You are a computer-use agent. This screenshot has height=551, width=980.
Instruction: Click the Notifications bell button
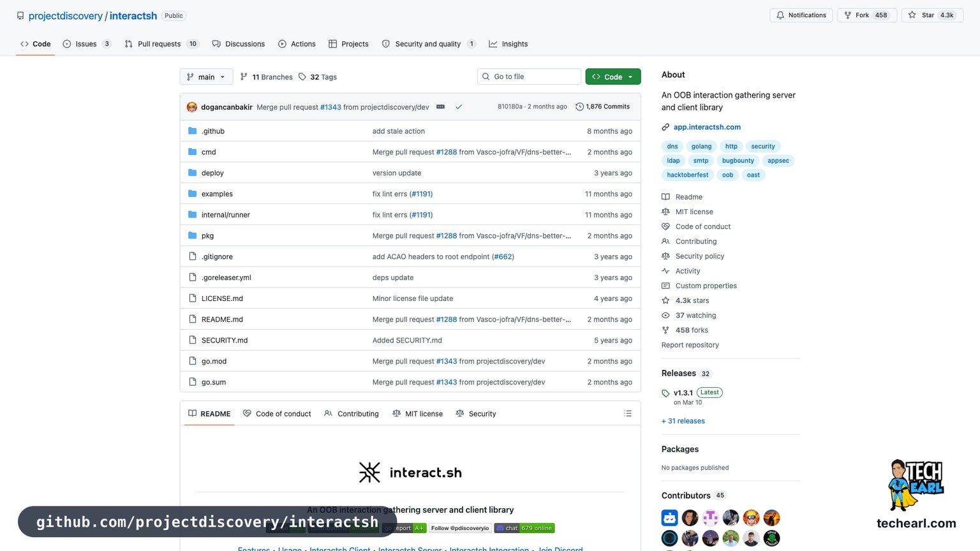tap(801, 15)
